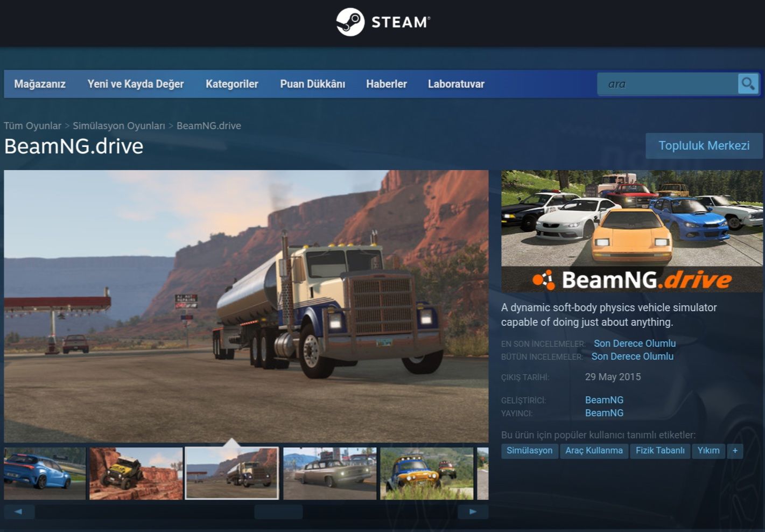Click the release date 29 May 2015
Image resolution: width=765 pixels, height=532 pixels.
(x=613, y=377)
